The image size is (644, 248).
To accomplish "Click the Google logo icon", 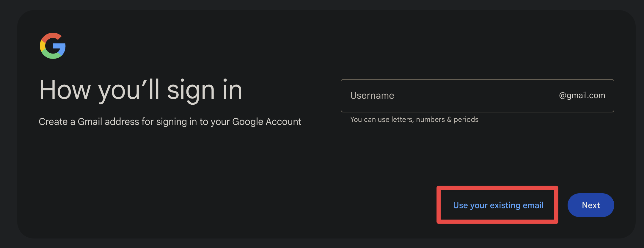I will (53, 46).
